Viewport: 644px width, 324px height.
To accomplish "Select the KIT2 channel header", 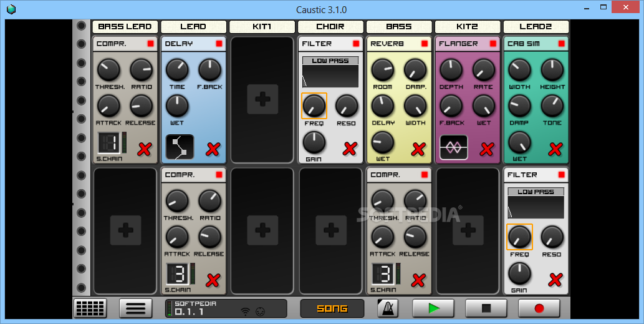I will [x=468, y=27].
